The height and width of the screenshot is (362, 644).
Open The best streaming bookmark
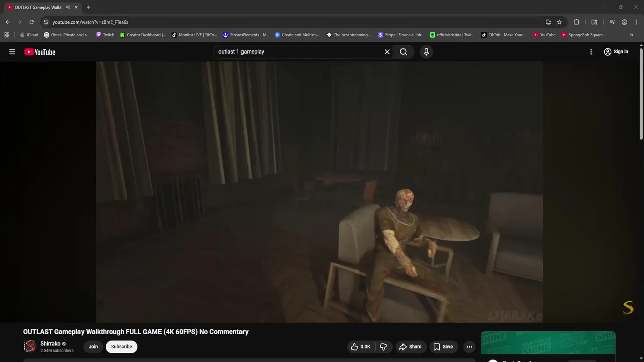point(349,35)
